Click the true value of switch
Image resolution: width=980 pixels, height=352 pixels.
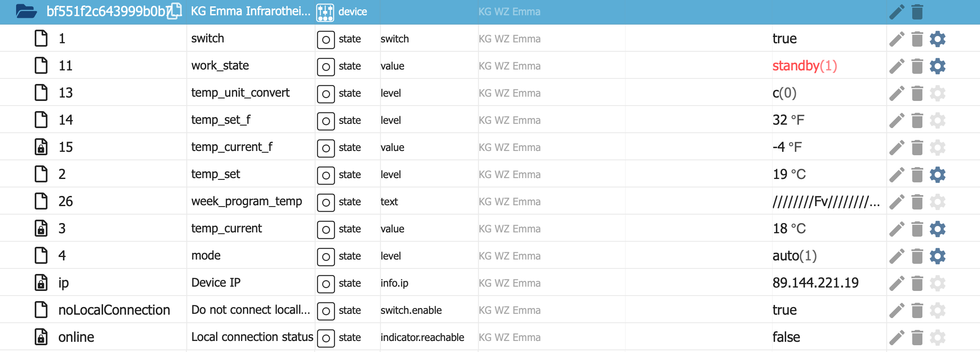coord(784,39)
